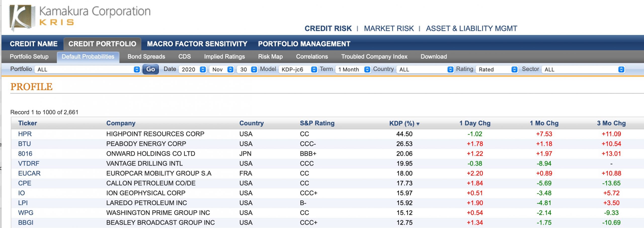
Task: Open the 8016 ticker link
Action: 25,154
